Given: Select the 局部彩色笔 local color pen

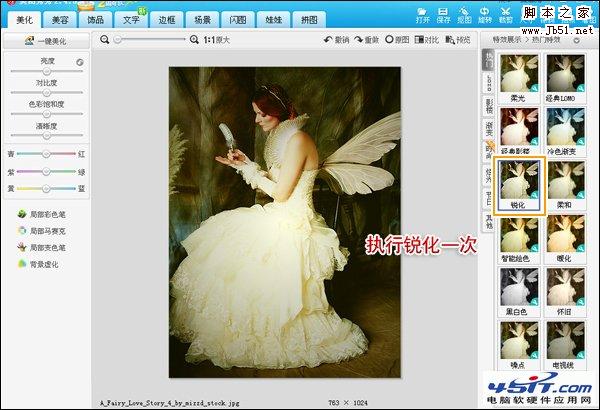Looking at the screenshot, I should [x=41, y=214].
